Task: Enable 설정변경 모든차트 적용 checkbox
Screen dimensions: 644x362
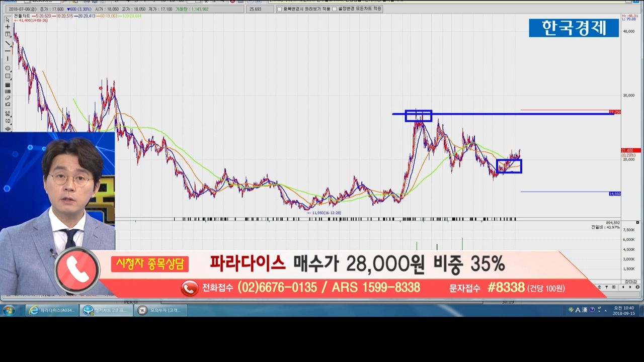Action: (335, 9)
